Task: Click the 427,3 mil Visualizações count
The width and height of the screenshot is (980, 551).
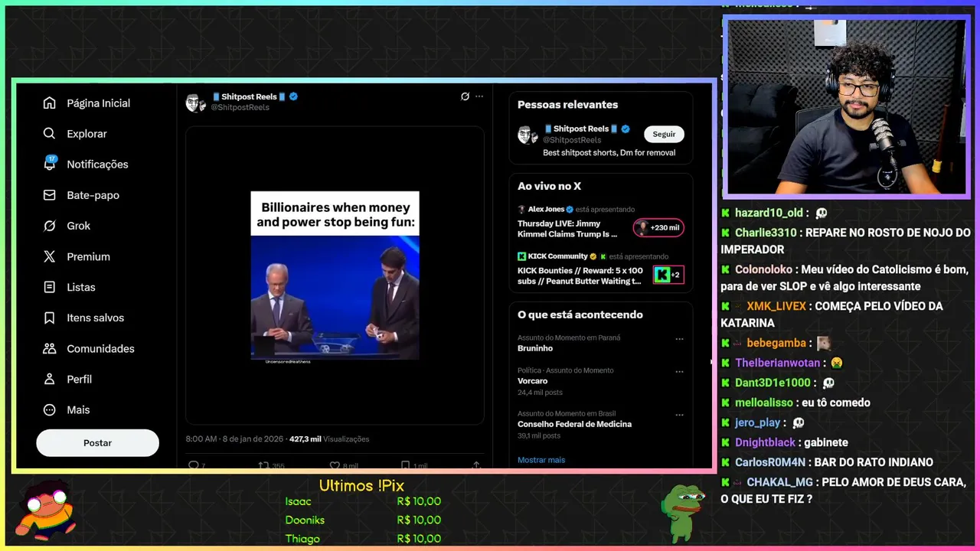Action: [x=329, y=439]
